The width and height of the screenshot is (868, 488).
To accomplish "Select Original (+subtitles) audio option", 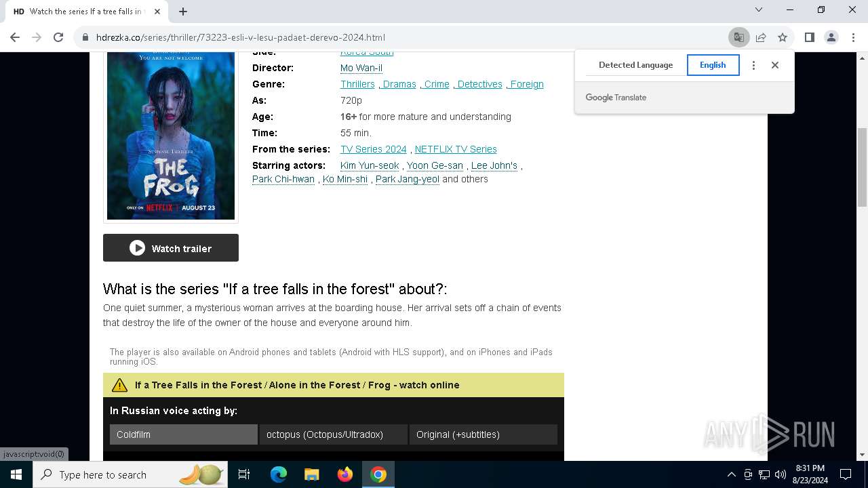I will [483, 434].
